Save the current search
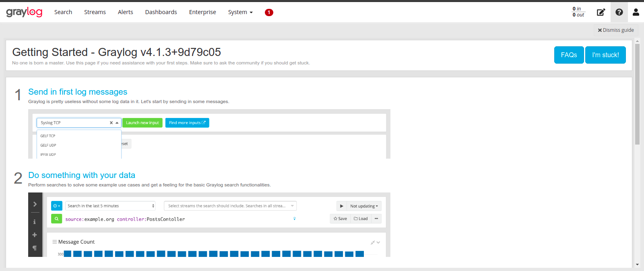Screen dimensions: 644x271 click(340, 219)
